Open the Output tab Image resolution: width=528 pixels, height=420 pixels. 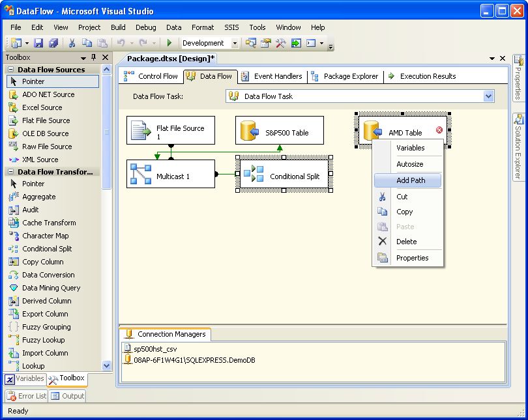click(x=67, y=396)
